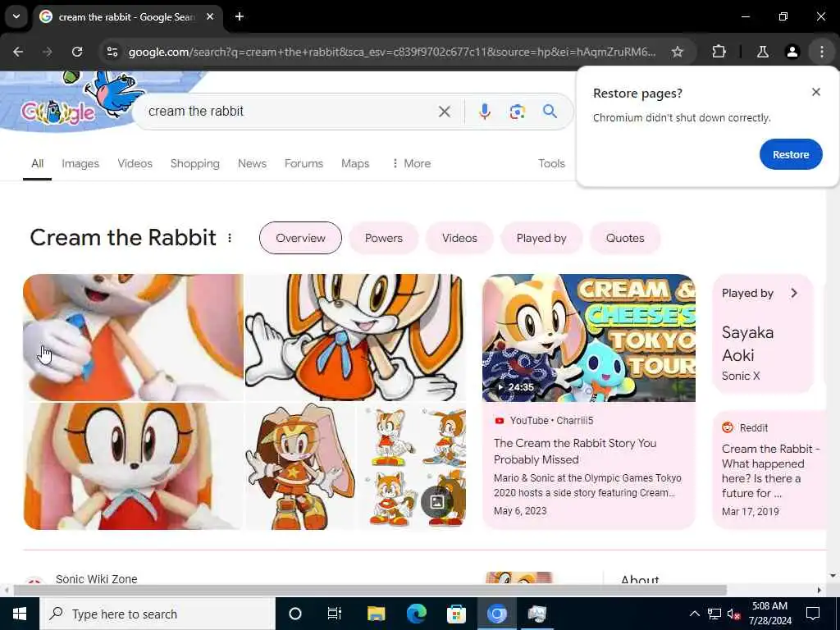Viewport: 840px width, 630px height.
Task: Open the Reddit Cream the Rabbit post
Action: 770,470
